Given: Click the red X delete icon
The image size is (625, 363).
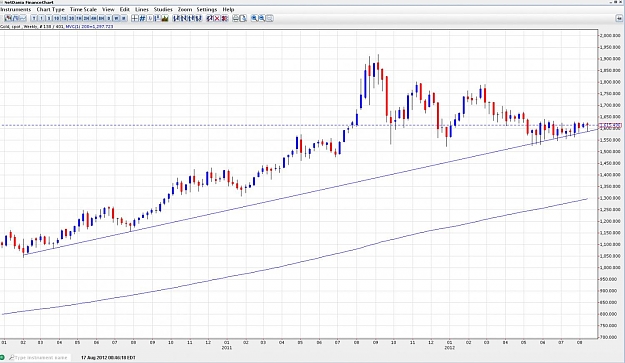Looking at the screenshot, I should tap(217, 18).
